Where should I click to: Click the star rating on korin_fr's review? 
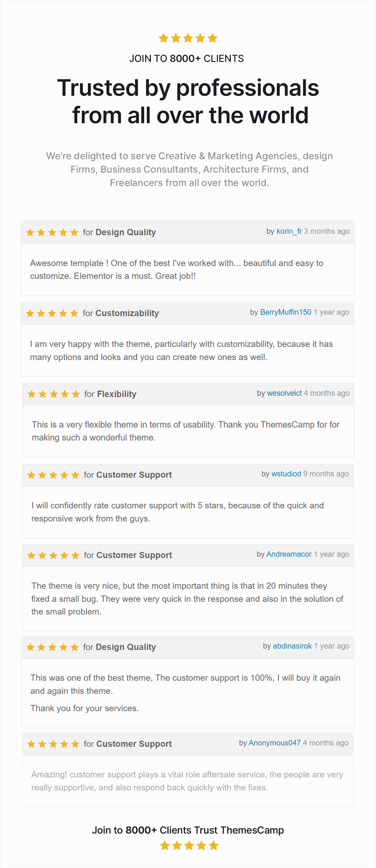pyautogui.click(x=52, y=232)
